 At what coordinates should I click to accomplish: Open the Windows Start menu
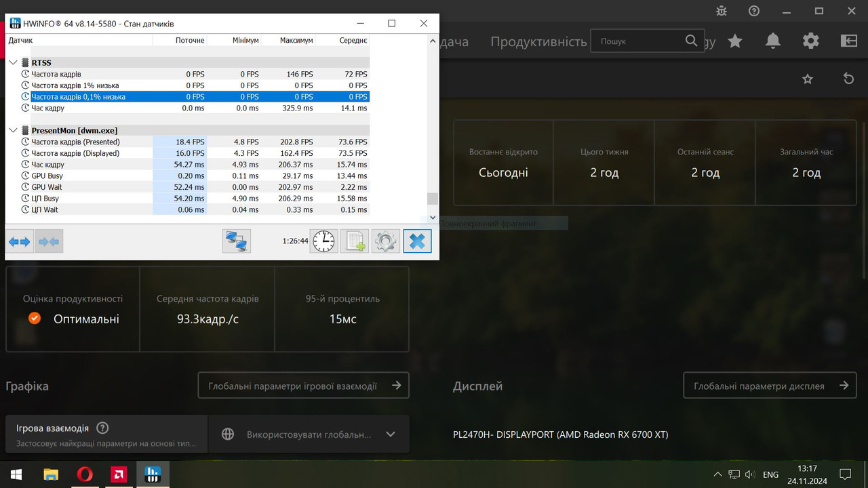pos(16,474)
